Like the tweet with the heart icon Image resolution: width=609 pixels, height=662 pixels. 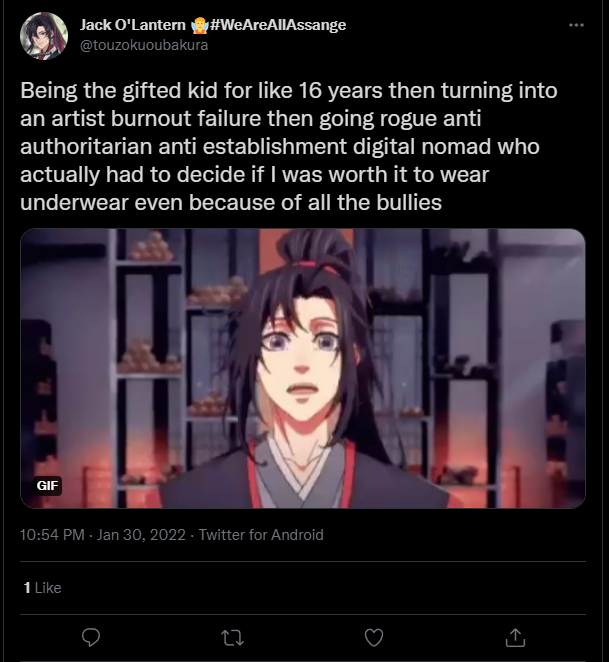click(x=374, y=638)
